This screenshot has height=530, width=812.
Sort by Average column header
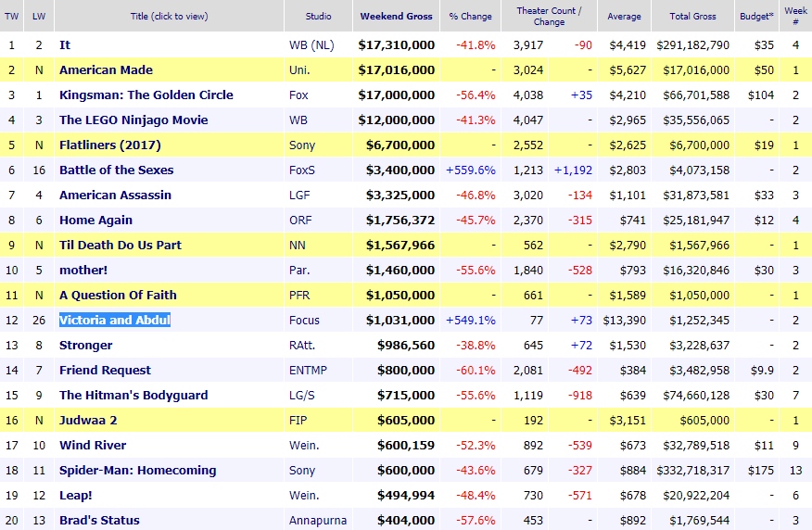[624, 16]
